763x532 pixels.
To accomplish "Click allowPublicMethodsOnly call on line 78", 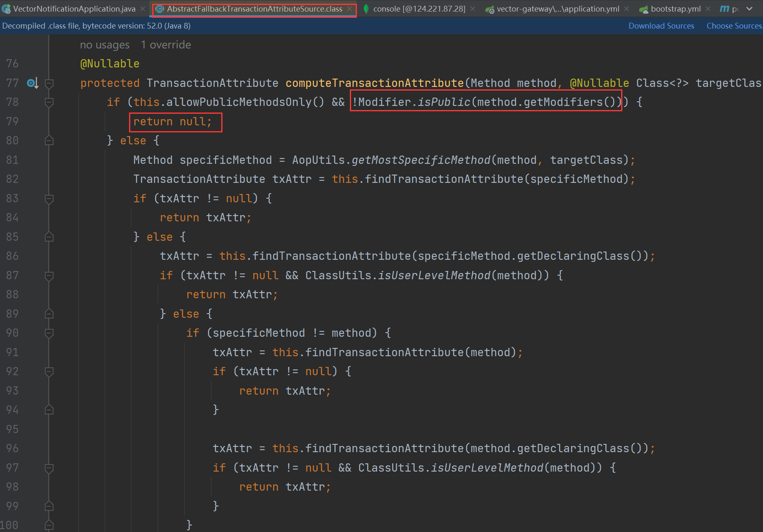I will 239,102.
